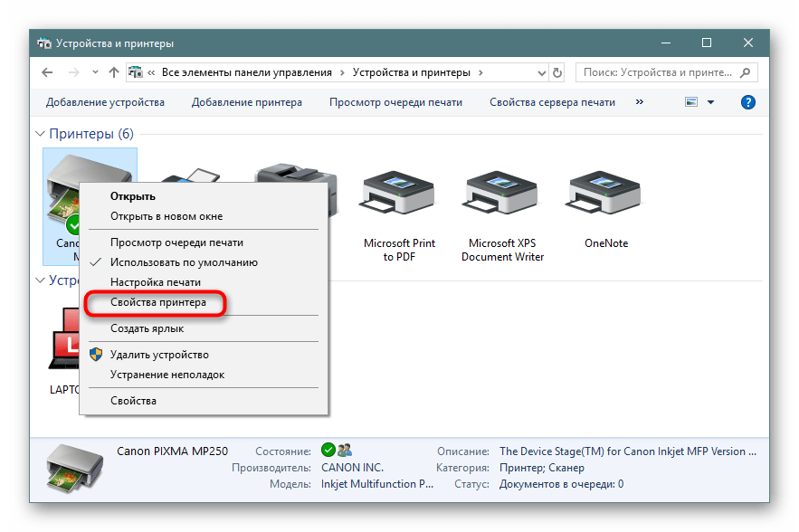
Task: Click Все элементы панели управления breadcrumb
Action: 247,72
